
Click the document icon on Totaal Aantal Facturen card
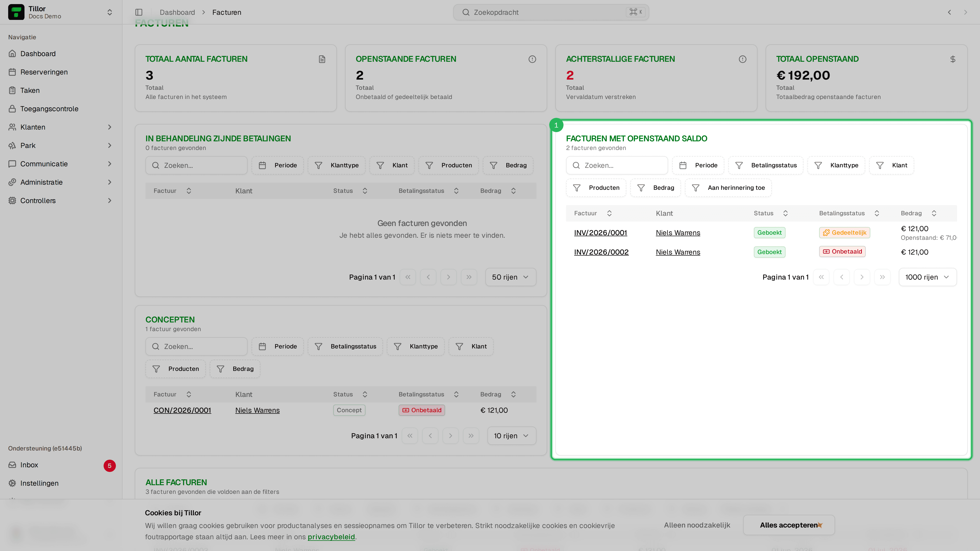[322, 59]
